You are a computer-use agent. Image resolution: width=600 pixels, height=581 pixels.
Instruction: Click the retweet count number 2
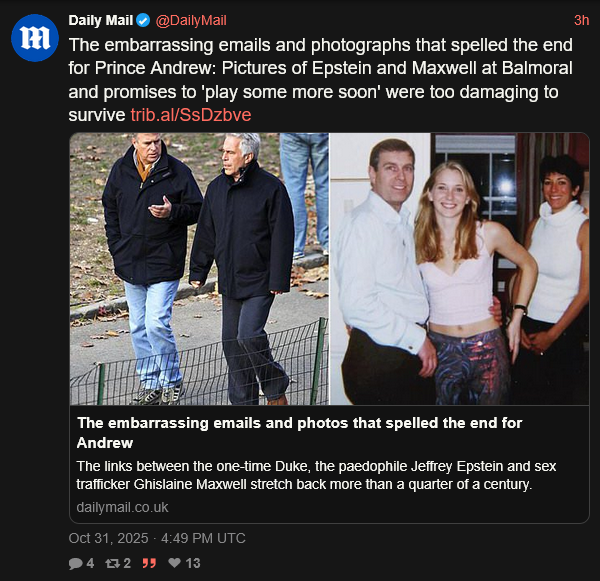click(x=127, y=563)
